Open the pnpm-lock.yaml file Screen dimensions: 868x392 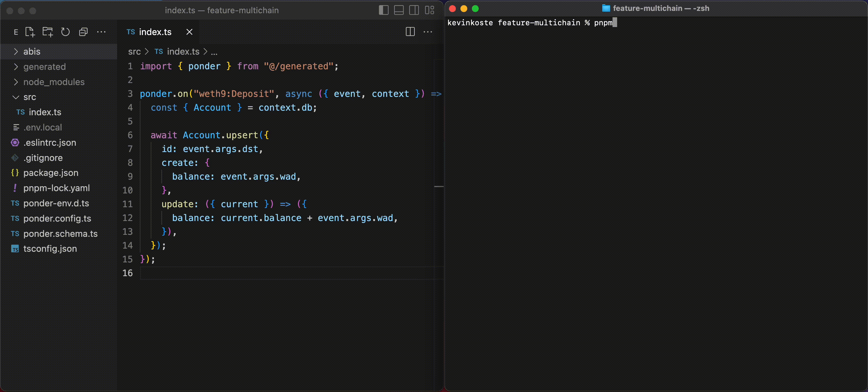[x=57, y=188]
